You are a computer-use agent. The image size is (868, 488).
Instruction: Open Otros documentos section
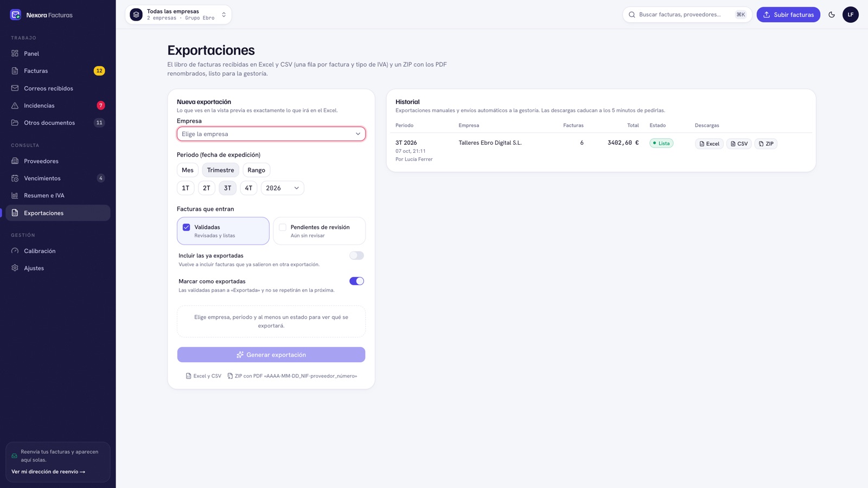(58, 123)
